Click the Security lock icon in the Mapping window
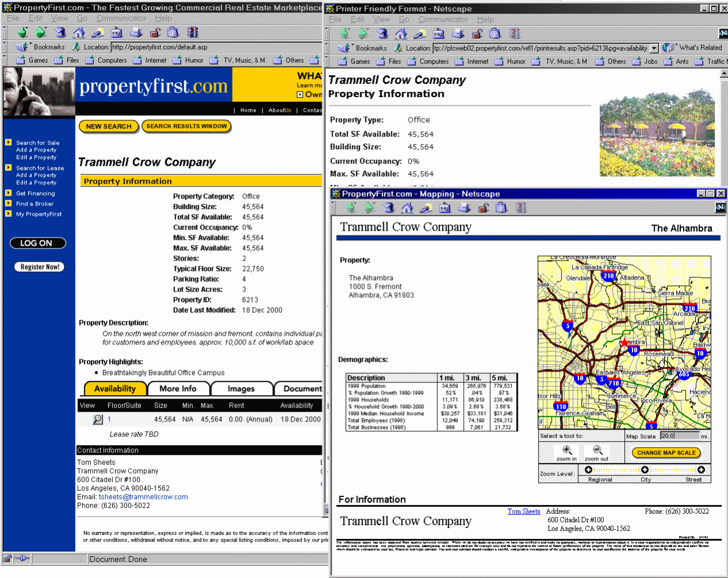The image size is (728, 578). click(x=483, y=208)
